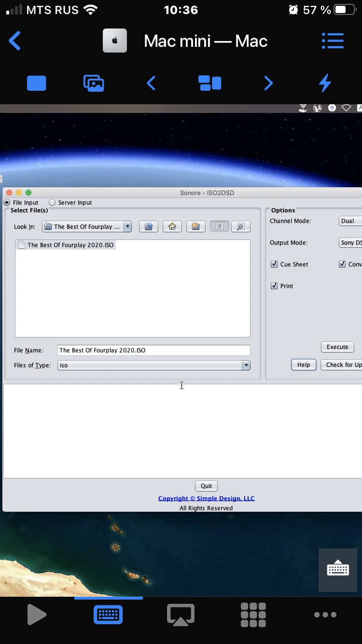This screenshot has height=644, width=362.
Task: Click the green zoom button of ISO2DSD window
Action: pos(28,193)
